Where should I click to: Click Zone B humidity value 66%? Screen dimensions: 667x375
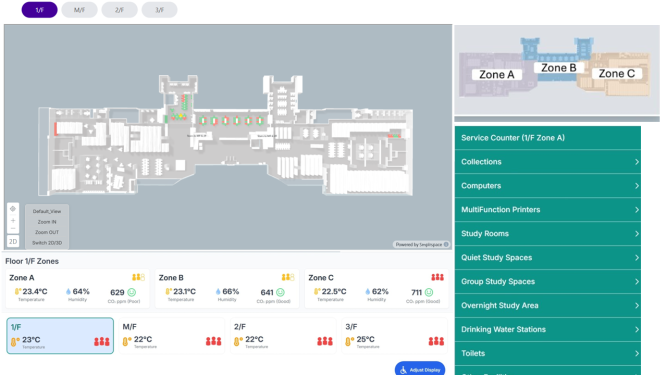(231, 292)
